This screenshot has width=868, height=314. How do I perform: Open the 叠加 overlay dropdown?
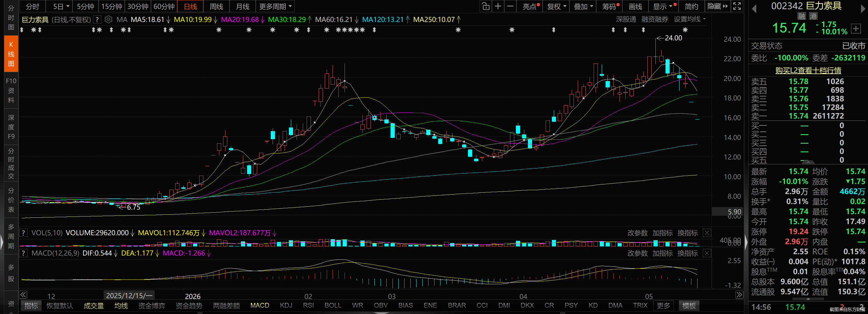coord(583,6)
